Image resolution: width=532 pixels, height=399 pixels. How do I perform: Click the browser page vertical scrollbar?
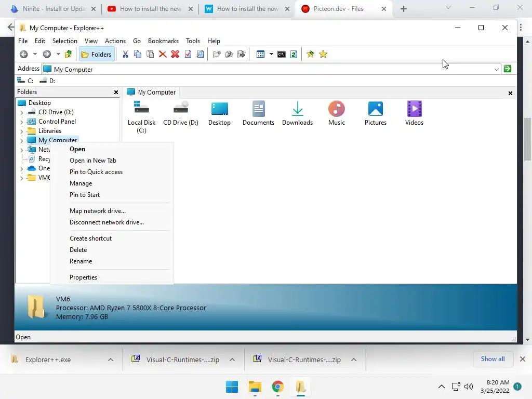527,139
